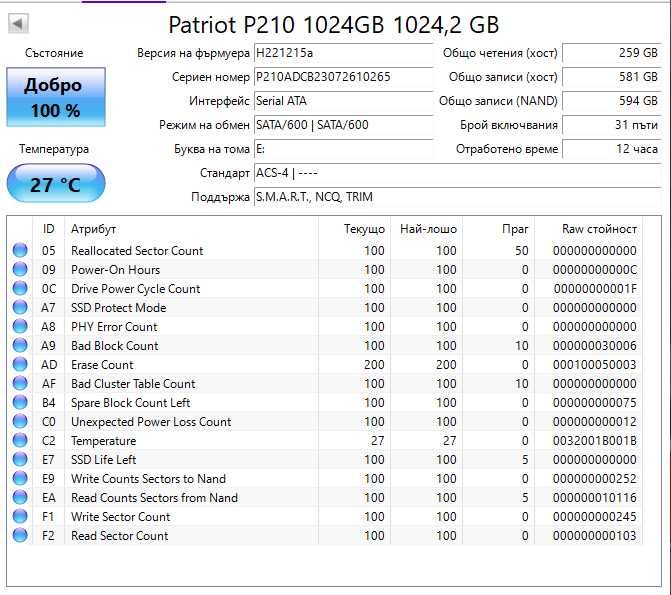Click the Текущо column header
Screen dimensions: 671x595
coord(353,229)
